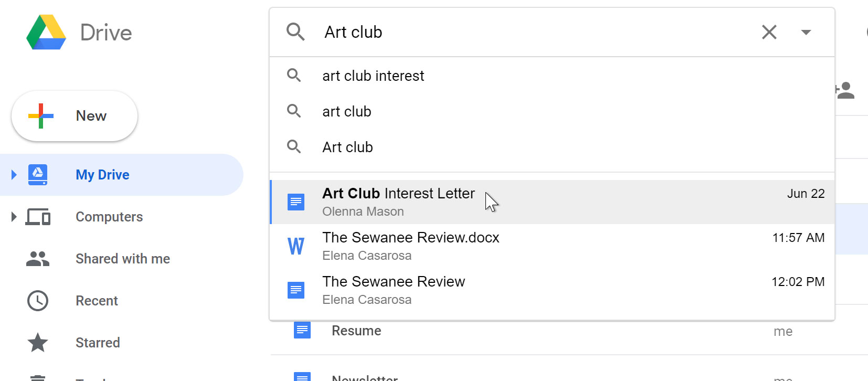Click the Google Drive logo
This screenshot has height=381, width=868.
click(46, 32)
